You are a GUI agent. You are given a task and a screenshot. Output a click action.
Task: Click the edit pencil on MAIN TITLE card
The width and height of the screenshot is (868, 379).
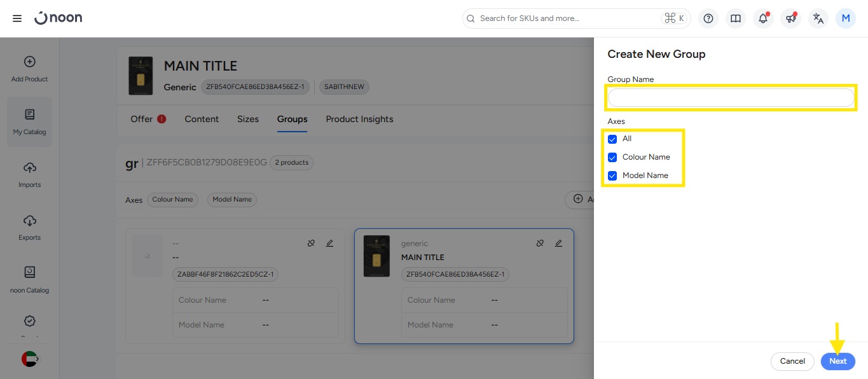pyautogui.click(x=558, y=243)
